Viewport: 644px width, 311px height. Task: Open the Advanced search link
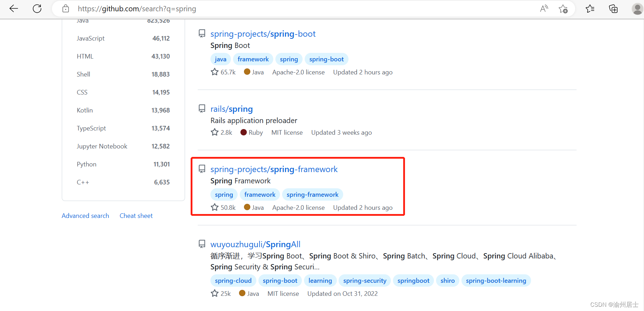click(85, 216)
